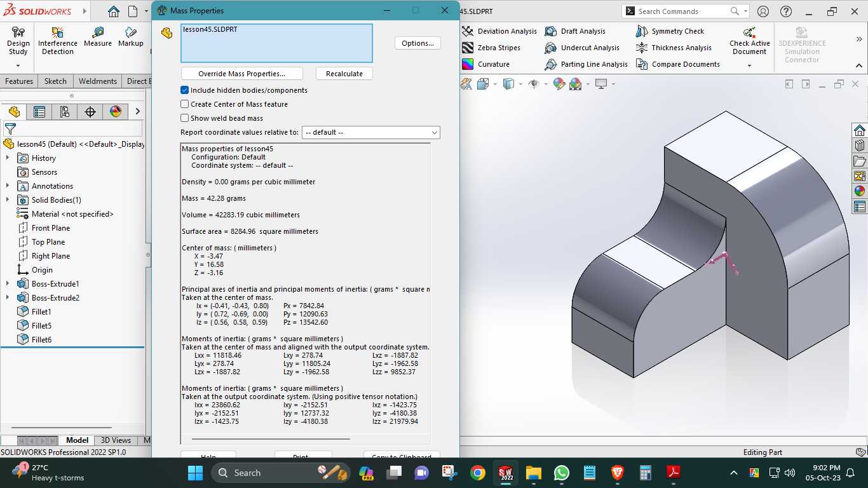Switch to Sketch tab
868x488 pixels.
55,81
